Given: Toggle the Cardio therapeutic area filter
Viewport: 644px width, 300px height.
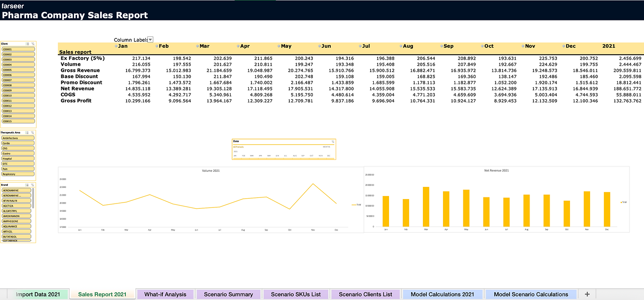Looking at the screenshot, I should (x=18, y=143).
